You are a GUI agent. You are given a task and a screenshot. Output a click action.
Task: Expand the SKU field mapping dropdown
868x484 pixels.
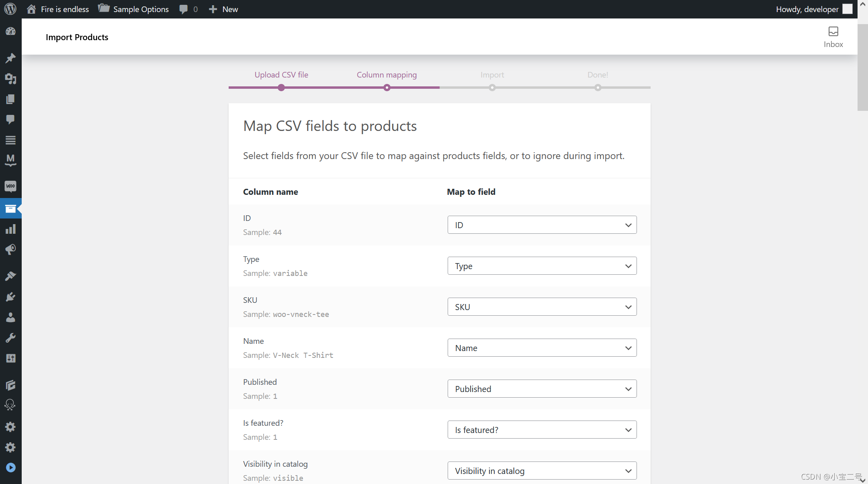point(542,307)
